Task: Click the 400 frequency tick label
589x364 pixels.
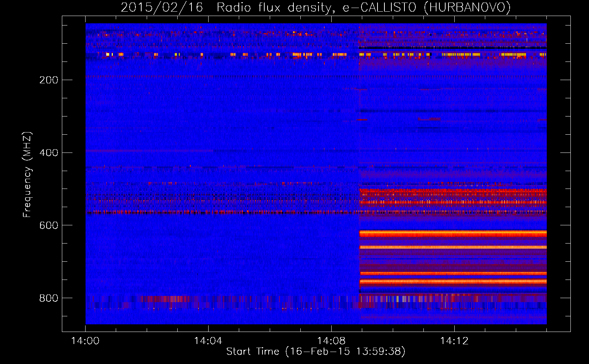Action: tap(48, 153)
